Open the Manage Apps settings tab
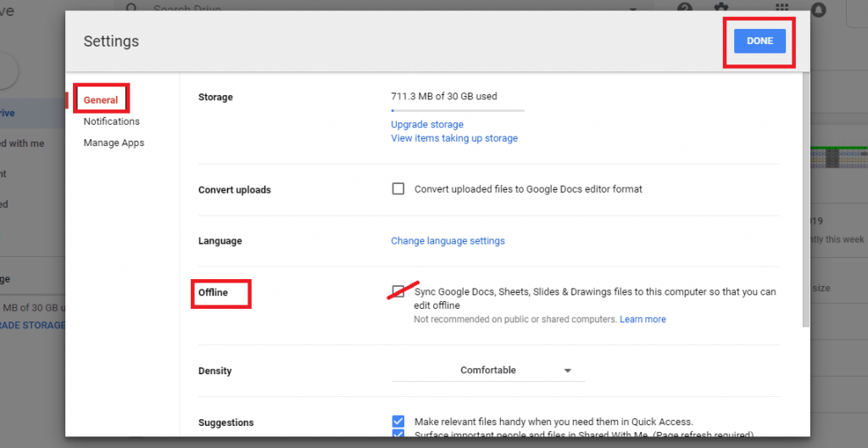868x448 pixels. 114,143
